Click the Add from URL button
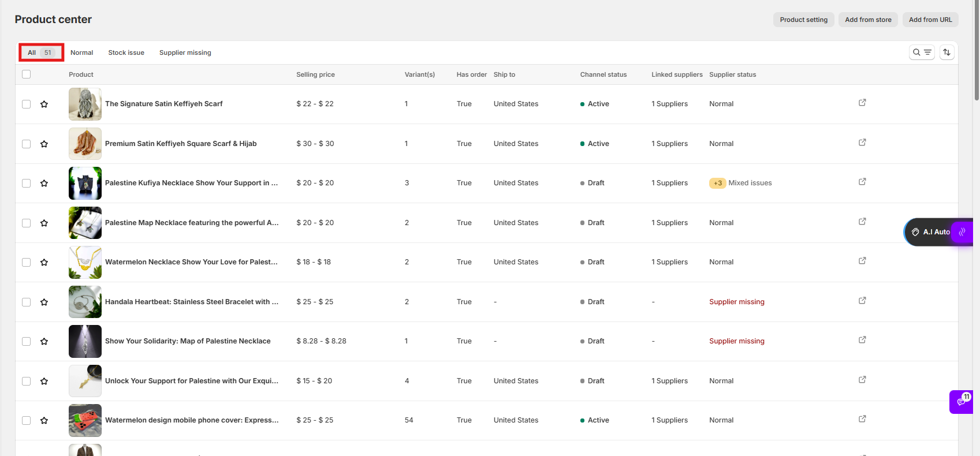Image resolution: width=980 pixels, height=456 pixels. (930, 20)
